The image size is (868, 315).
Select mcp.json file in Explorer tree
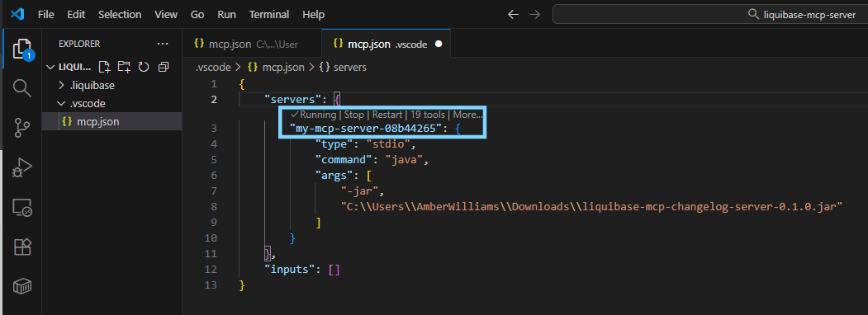point(111,121)
